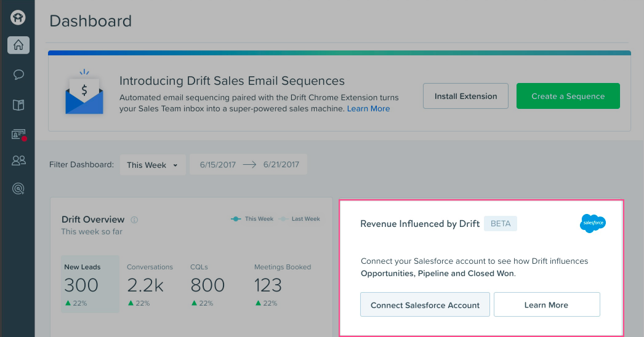This screenshot has height=337, width=644.
Task: Click the Install Extension button
Action: coord(465,96)
